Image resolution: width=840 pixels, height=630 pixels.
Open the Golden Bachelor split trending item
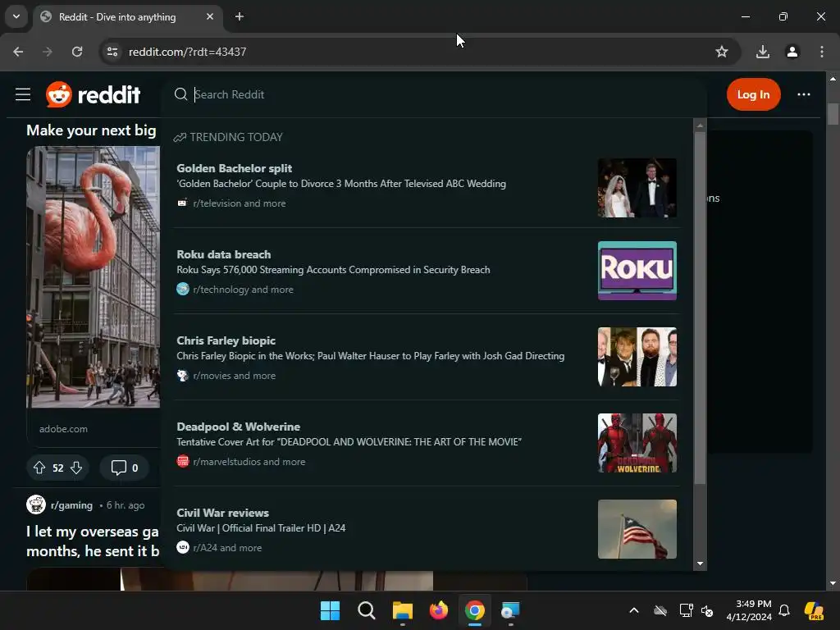(x=427, y=185)
